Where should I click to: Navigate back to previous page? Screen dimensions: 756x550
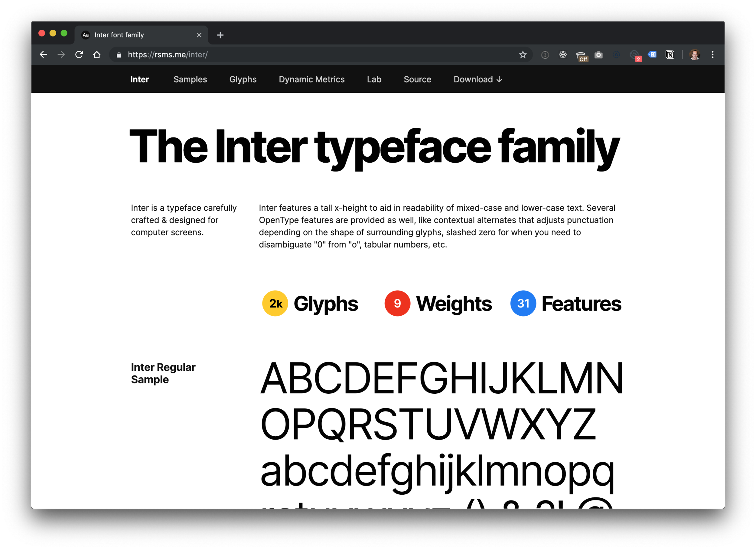tap(43, 55)
